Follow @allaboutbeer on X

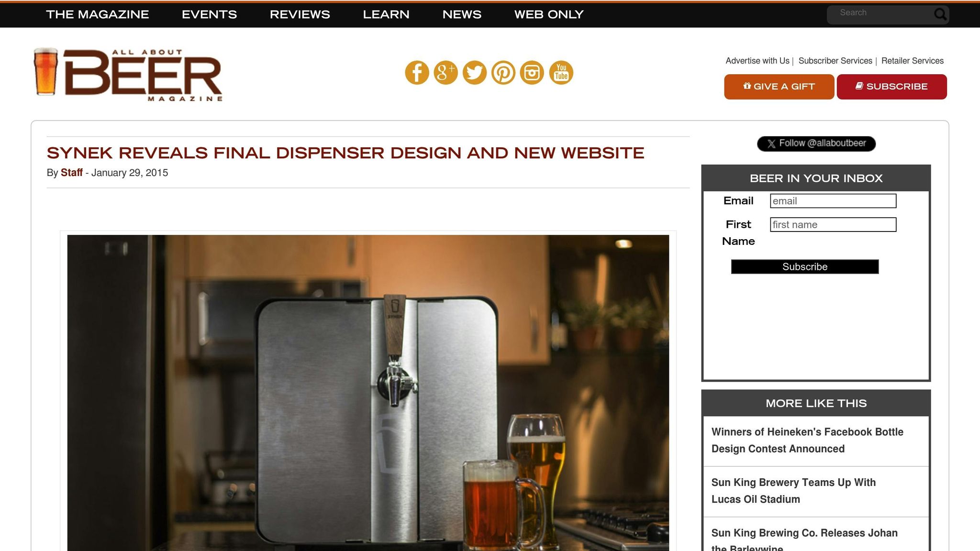coord(816,143)
